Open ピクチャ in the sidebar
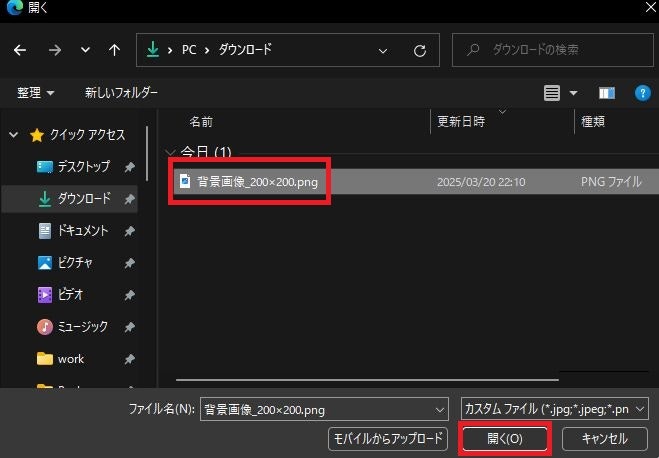 [x=75, y=263]
